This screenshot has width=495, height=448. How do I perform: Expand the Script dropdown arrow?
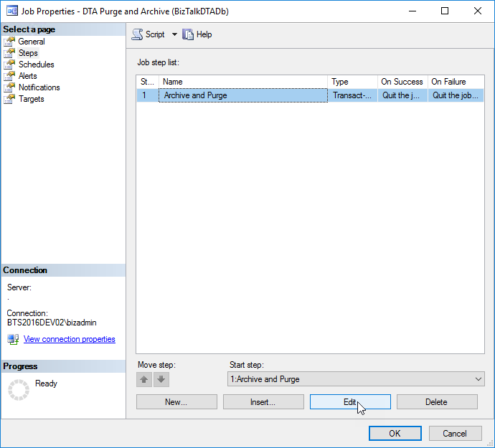tap(174, 34)
